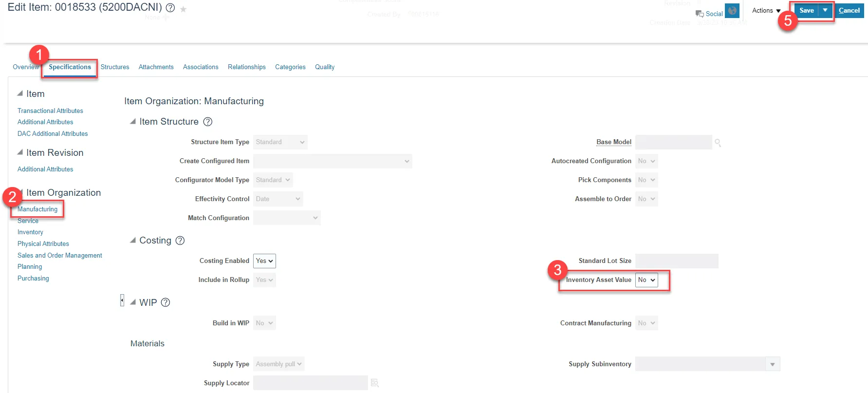Collapse the Costing section

point(133,241)
